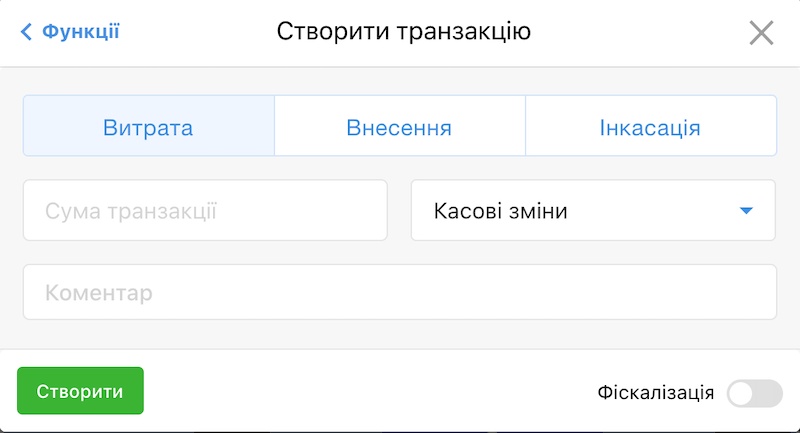The height and width of the screenshot is (433, 800).
Task: Click the white knob of Фіскалізація switch
Action: [x=742, y=394]
